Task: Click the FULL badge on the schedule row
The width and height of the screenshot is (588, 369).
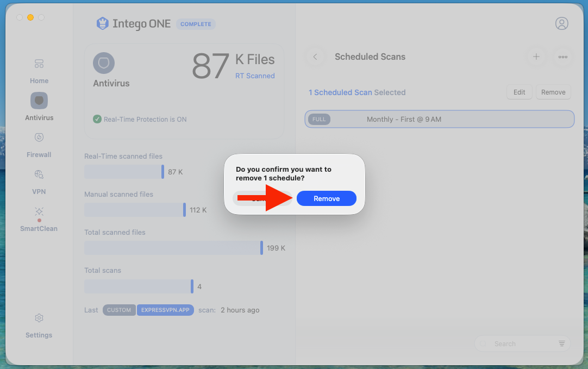Action: [x=319, y=119]
